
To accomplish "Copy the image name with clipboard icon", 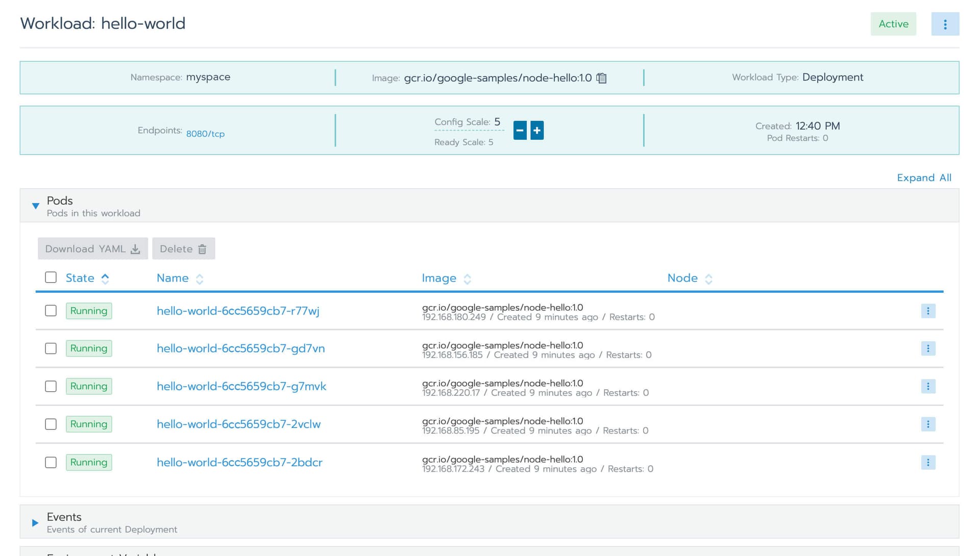I will (x=602, y=78).
